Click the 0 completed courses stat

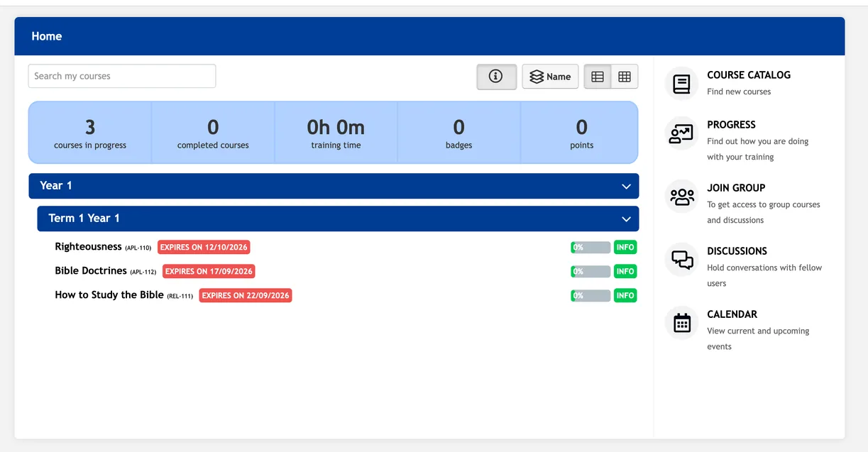(x=213, y=133)
